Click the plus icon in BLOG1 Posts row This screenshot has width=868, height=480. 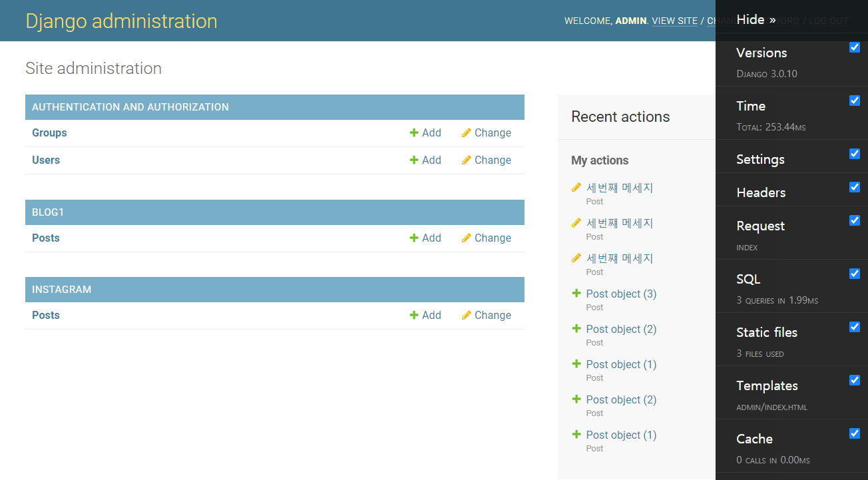414,238
